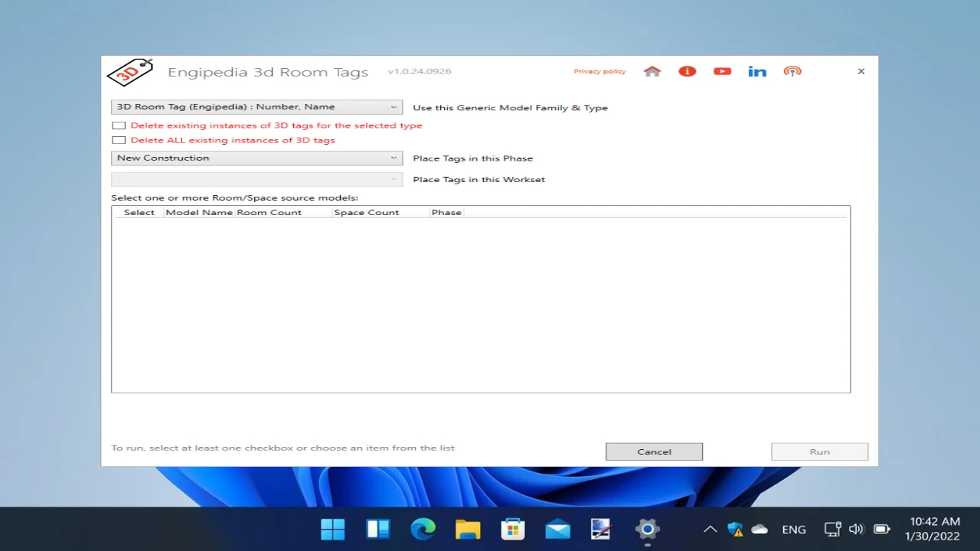Launch Microsoft Edge from the taskbar
The height and width of the screenshot is (551, 980).
pyautogui.click(x=423, y=529)
